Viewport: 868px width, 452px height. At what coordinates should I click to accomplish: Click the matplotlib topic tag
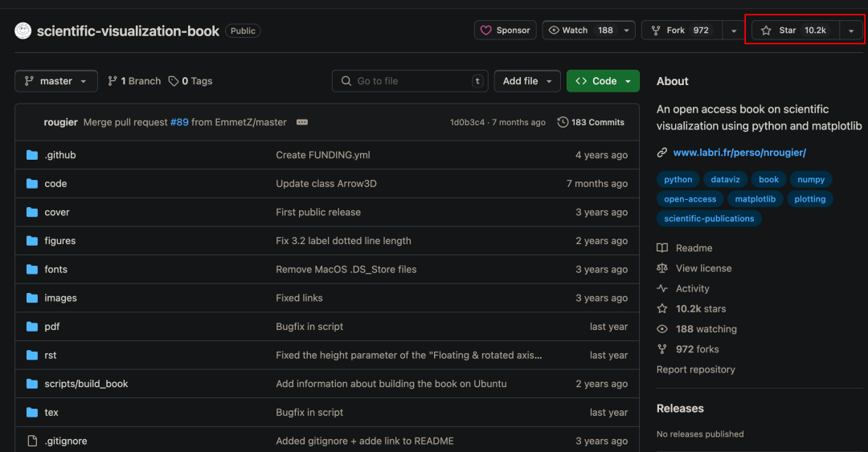(755, 199)
